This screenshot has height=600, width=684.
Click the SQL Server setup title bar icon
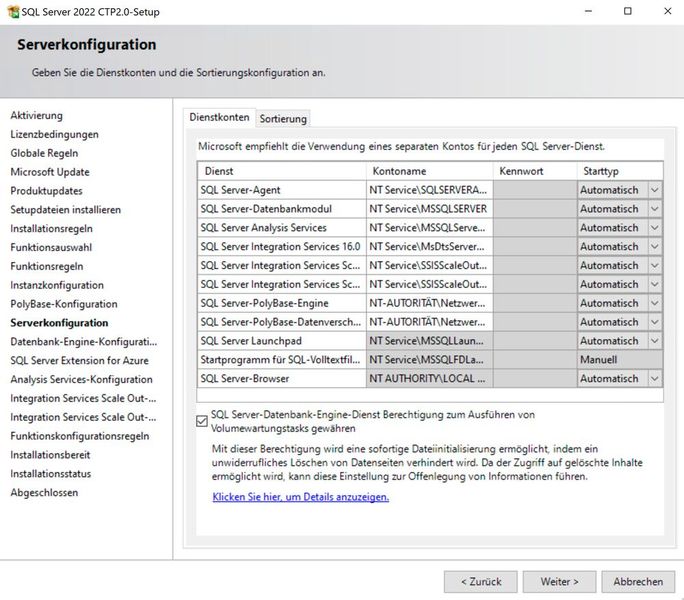click(x=14, y=11)
